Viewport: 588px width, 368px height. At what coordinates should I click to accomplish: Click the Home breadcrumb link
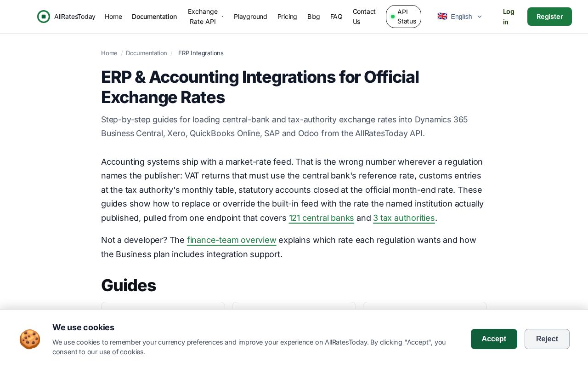109,53
